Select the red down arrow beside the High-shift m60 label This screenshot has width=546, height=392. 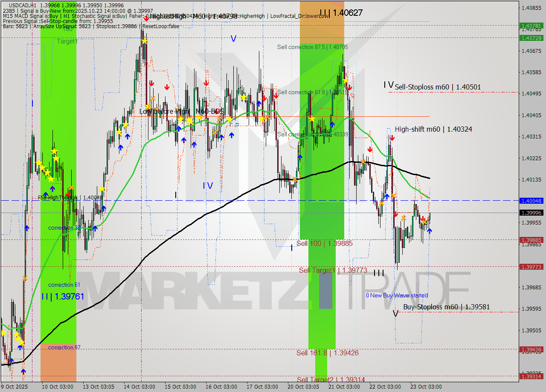(x=392, y=138)
